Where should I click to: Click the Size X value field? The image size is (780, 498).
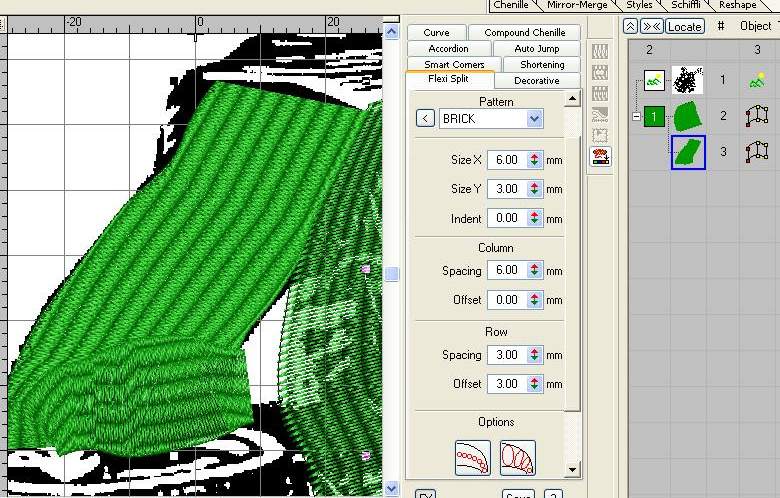point(507,160)
